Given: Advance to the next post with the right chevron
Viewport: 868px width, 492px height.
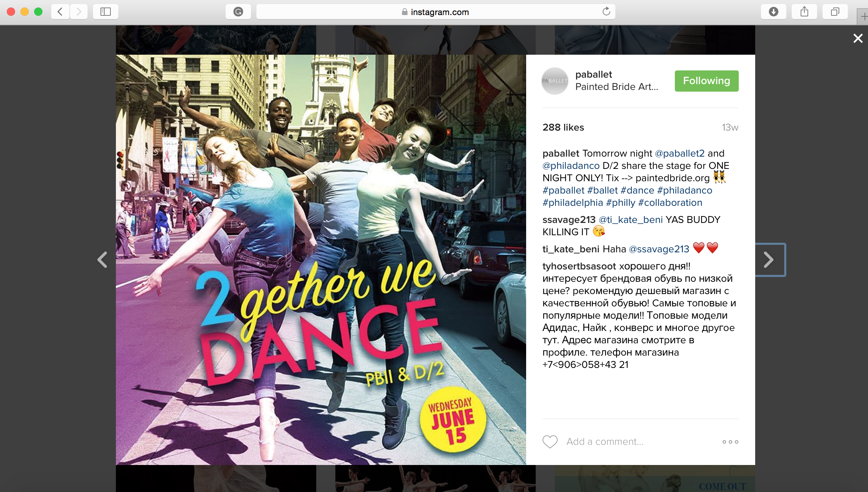Looking at the screenshot, I should (x=769, y=260).
